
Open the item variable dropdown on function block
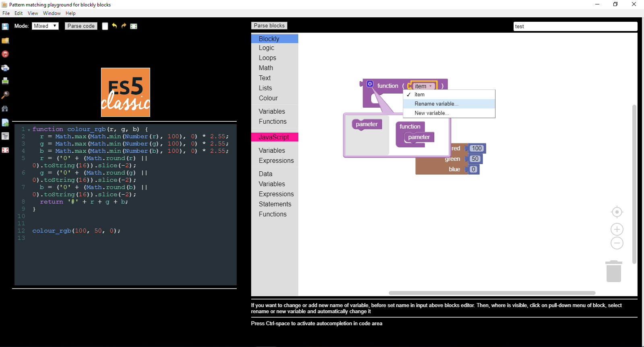423,86
